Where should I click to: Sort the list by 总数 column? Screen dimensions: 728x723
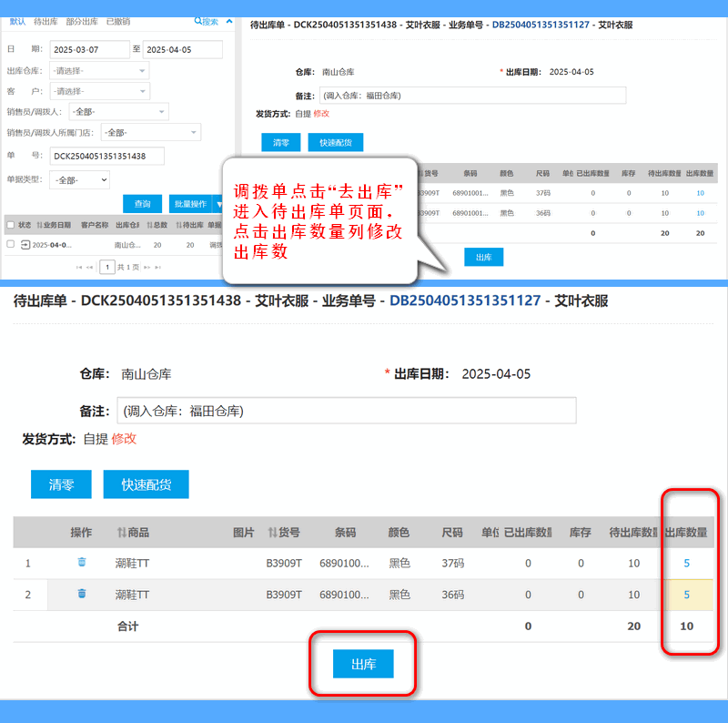(x=157, y=225)
